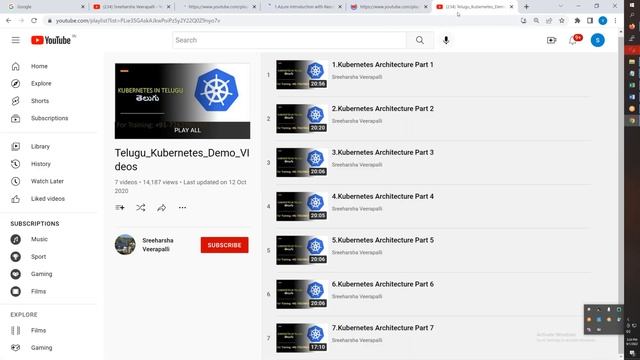Reload the page
Image resolution: width=640 pixels, height=360 pixels.
[34, 20]
